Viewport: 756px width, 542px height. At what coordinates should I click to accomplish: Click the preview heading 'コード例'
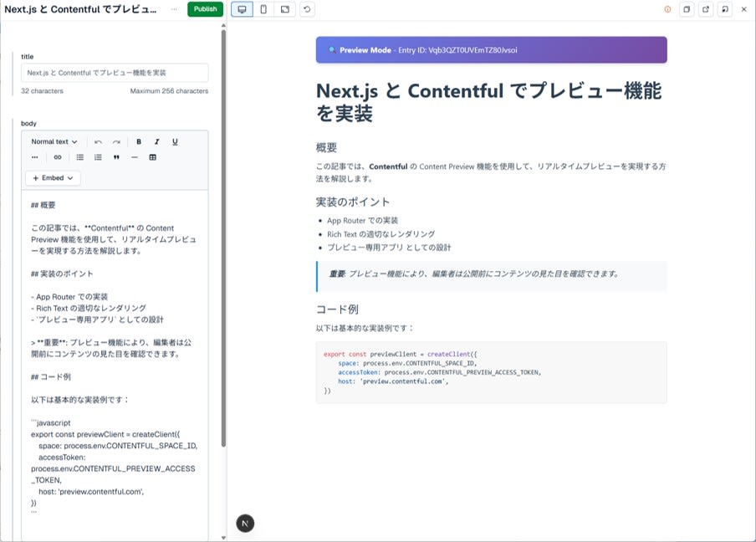337,309
